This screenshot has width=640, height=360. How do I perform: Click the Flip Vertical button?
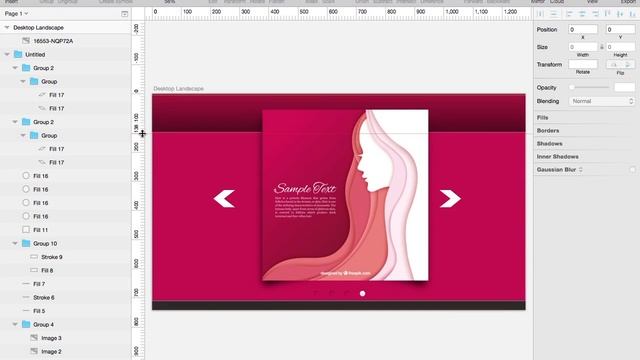coord(628,64)
